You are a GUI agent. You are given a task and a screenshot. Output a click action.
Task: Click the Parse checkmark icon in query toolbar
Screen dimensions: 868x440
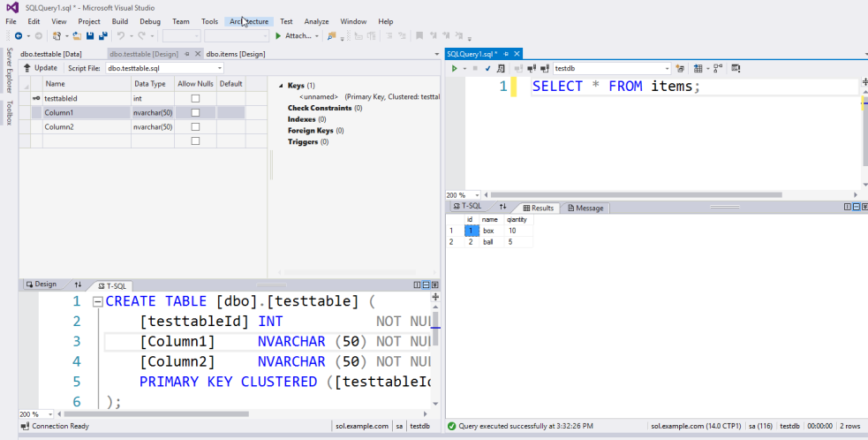[487, 68]
